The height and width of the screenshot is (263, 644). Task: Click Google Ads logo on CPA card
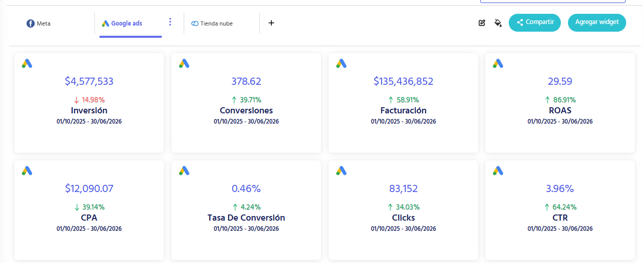point(27,171)
